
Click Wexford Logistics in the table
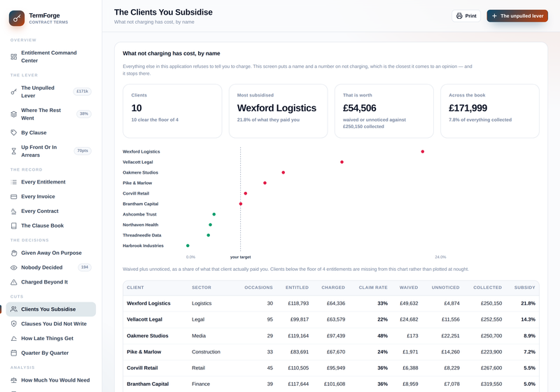click(x=148, y=304)
